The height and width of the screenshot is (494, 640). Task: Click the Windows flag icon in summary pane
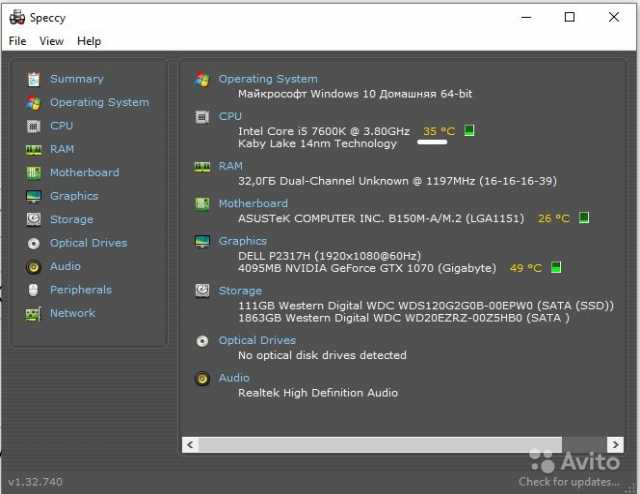pos(202,80)
